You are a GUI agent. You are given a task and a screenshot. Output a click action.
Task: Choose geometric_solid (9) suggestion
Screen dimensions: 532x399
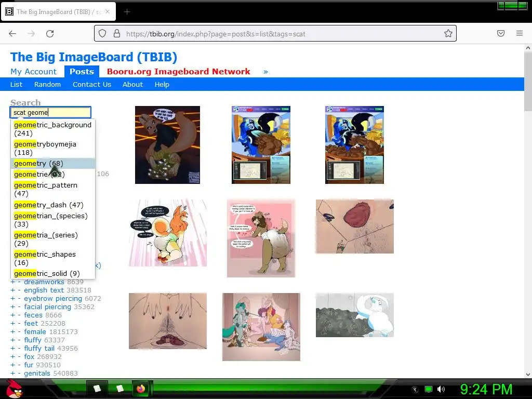pos(53,273)
